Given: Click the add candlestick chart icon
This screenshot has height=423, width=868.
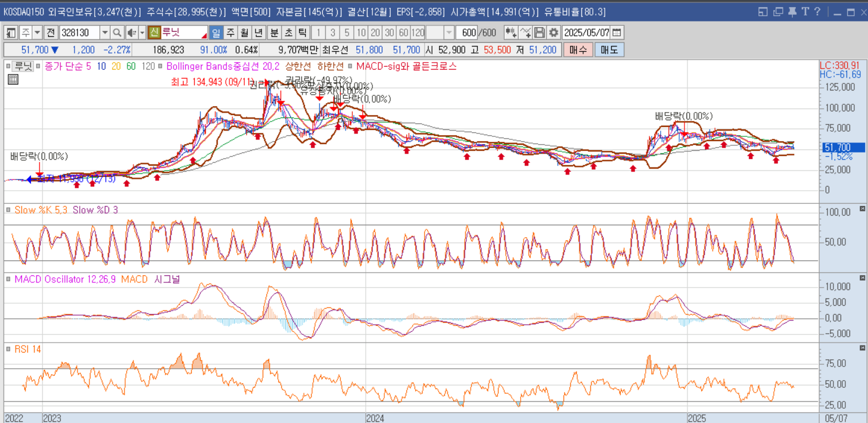Looking at the screenshot, I should pyautogui.click(x=511, y=33).
